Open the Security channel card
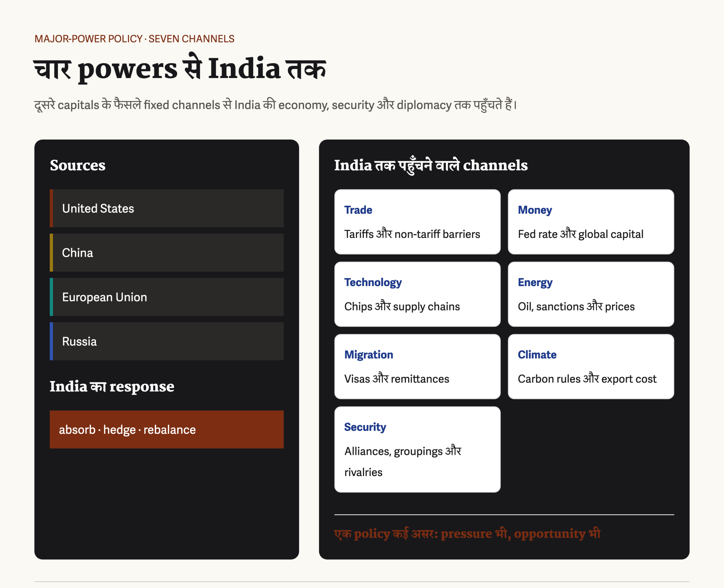 (417, 449)
